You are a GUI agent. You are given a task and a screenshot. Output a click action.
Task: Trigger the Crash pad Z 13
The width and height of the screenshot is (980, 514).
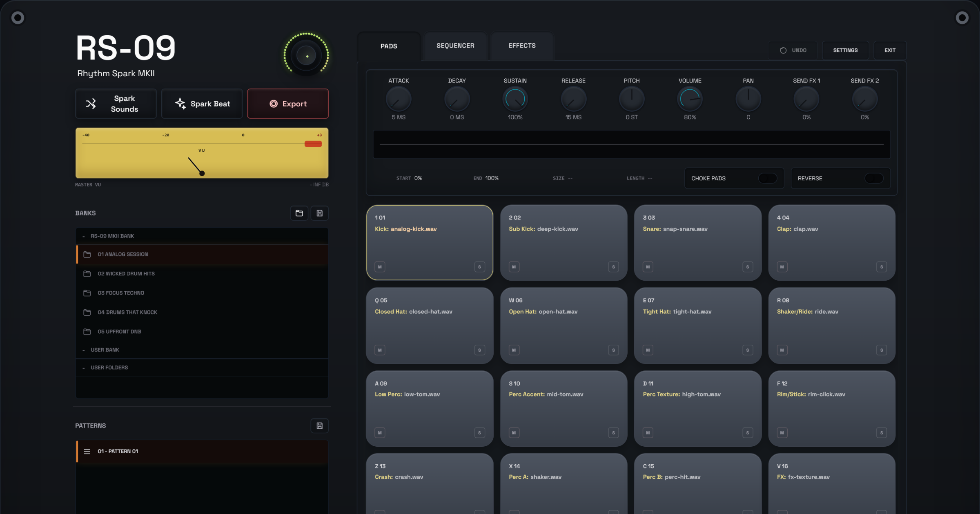[x=430, y=484]
